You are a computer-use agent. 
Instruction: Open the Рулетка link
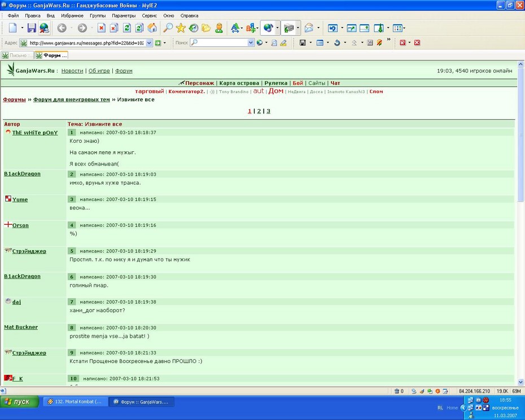pos(276,83)
